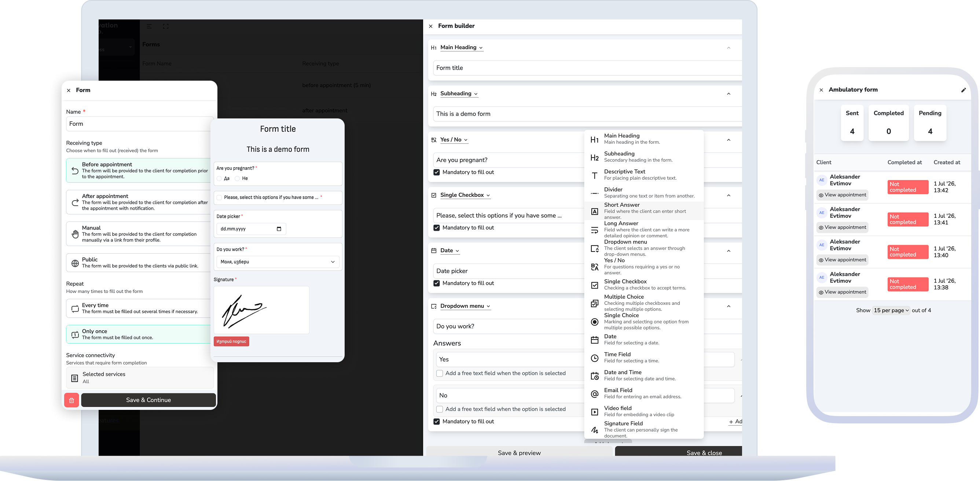The image size is (980, 481).
Task: Open the Yes / No type dropdown
Action: point(454,140)
